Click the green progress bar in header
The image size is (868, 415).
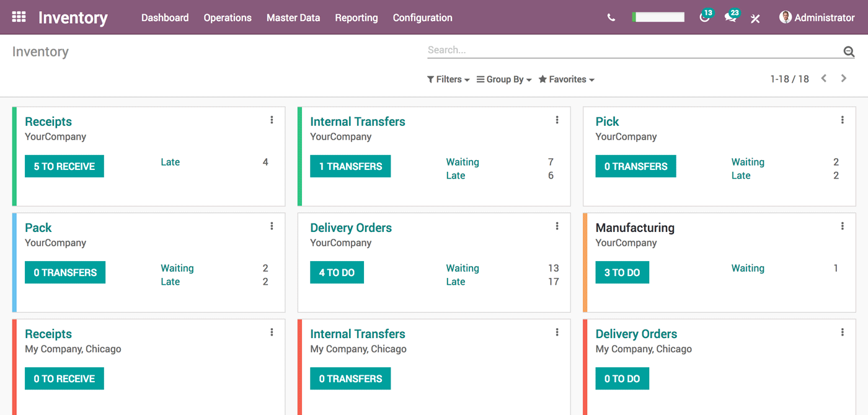658,17
